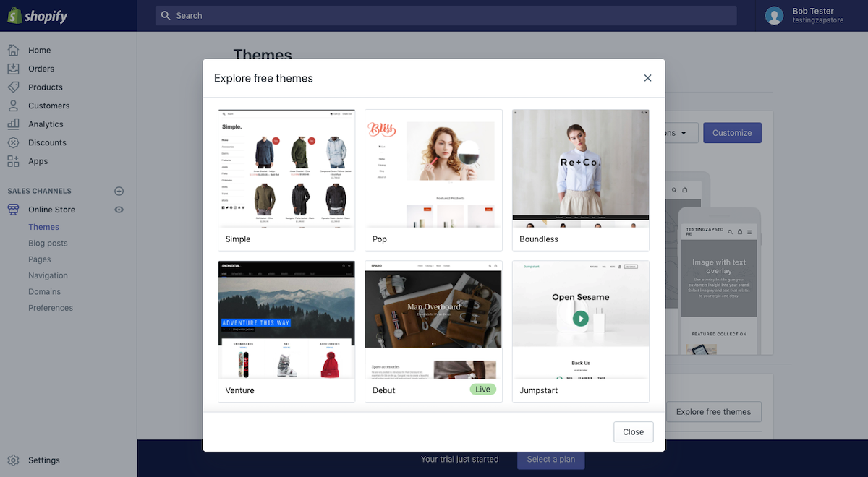868x477 pixels.
Task: Select the Jumpstart theme thumbnail
Action: [x=581, y=320]
